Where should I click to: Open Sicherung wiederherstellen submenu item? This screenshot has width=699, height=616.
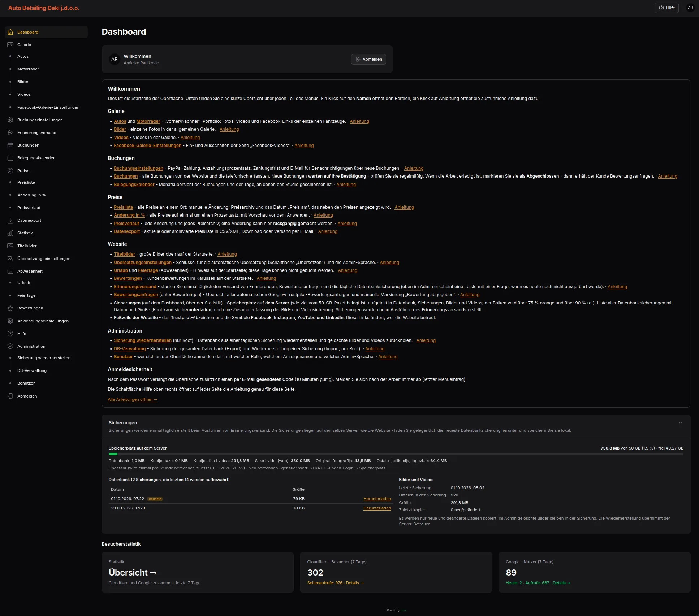[x=44, y=358]
